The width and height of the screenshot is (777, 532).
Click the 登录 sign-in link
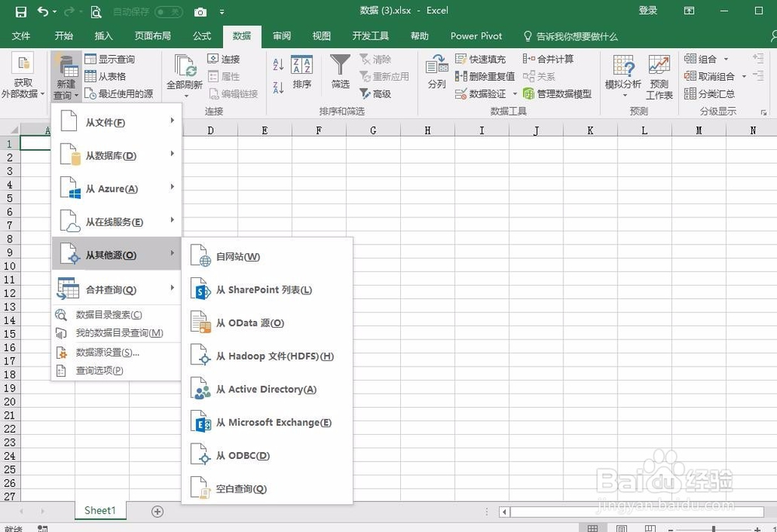point(648,10)
